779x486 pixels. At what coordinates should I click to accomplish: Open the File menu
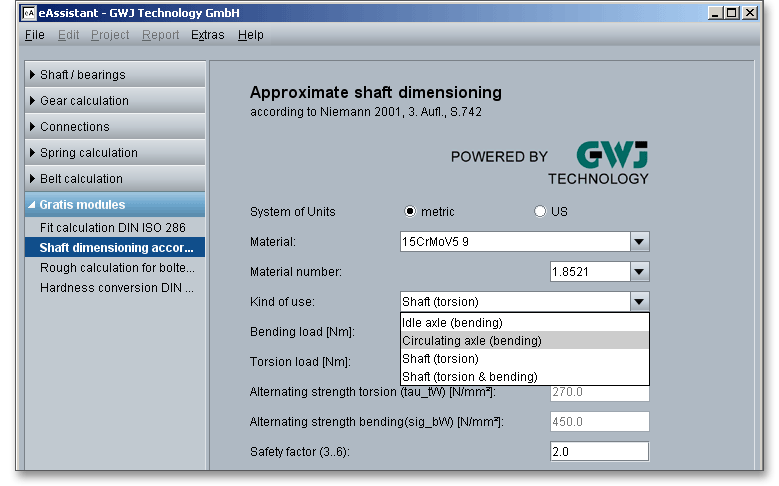click(34, 35)
